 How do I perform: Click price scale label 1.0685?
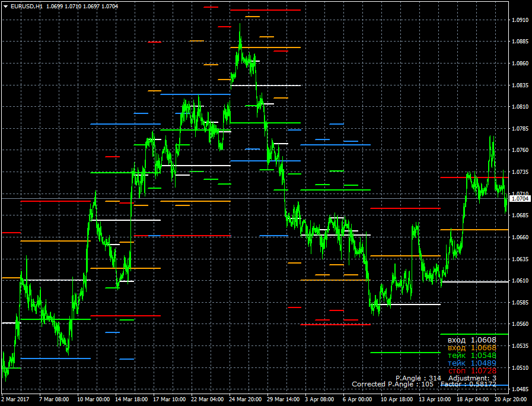coord(520,215)
